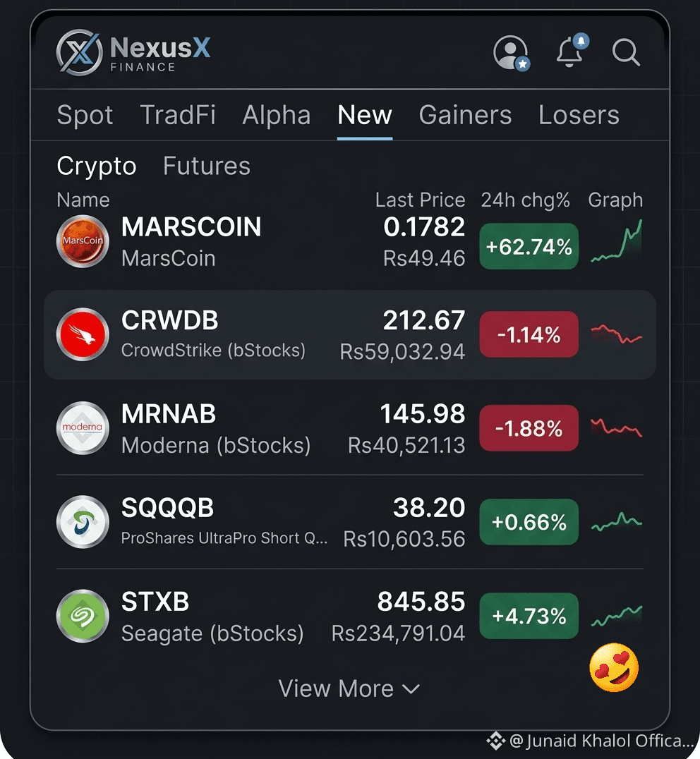Tap MARSCOIN +62.74% change badge
Screen dimensions: 700x759
[x=529, y=246]
